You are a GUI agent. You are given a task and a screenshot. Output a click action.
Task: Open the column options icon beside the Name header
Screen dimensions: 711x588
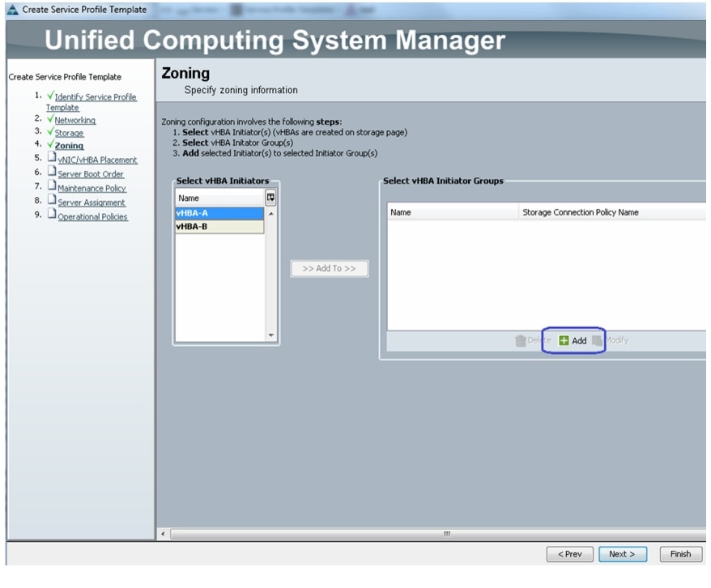point(270,197)
